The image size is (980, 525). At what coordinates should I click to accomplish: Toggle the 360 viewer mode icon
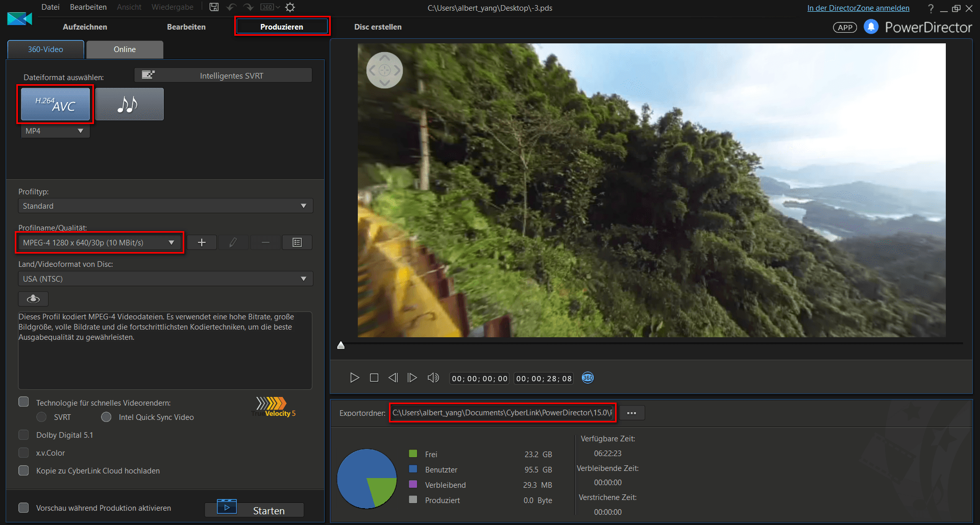pyautogui.click(x=587, y=378)
